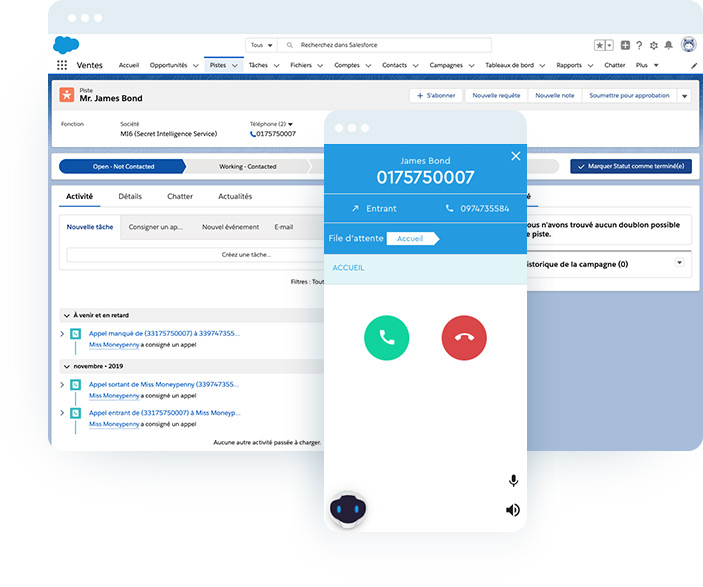Click the incoming call activity icon
Viewport: 703px width, 587px height.
(76, 413)
